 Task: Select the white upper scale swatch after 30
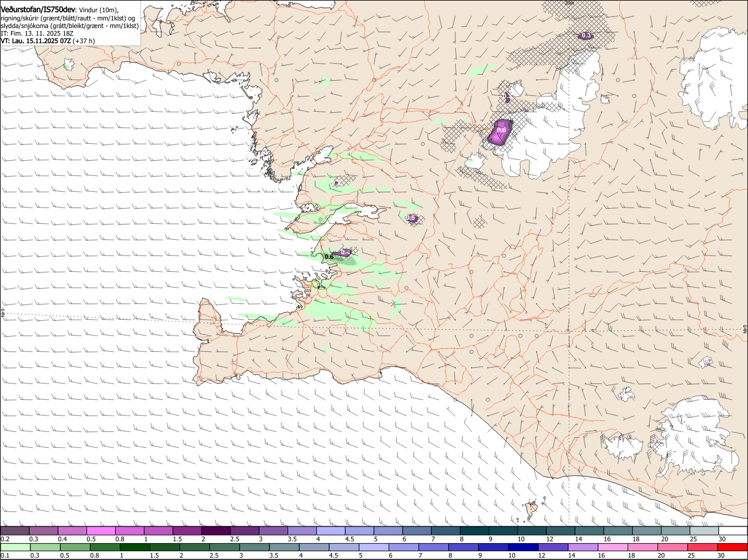(x=733, y=531)
